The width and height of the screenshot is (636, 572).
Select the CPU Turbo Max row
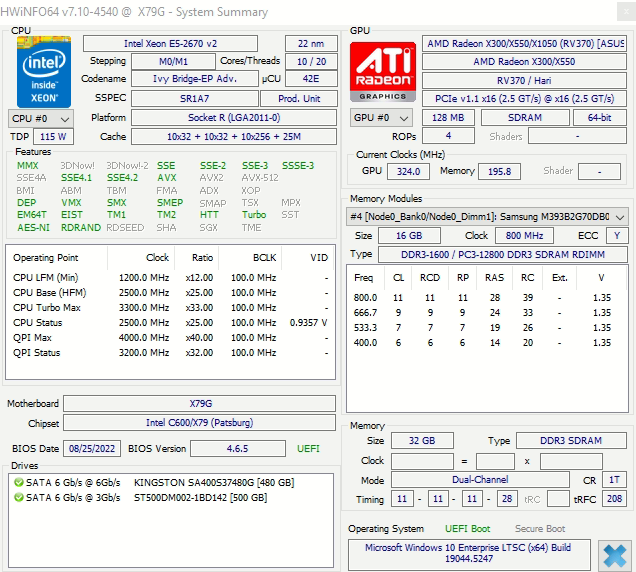(x=170, y=308)
